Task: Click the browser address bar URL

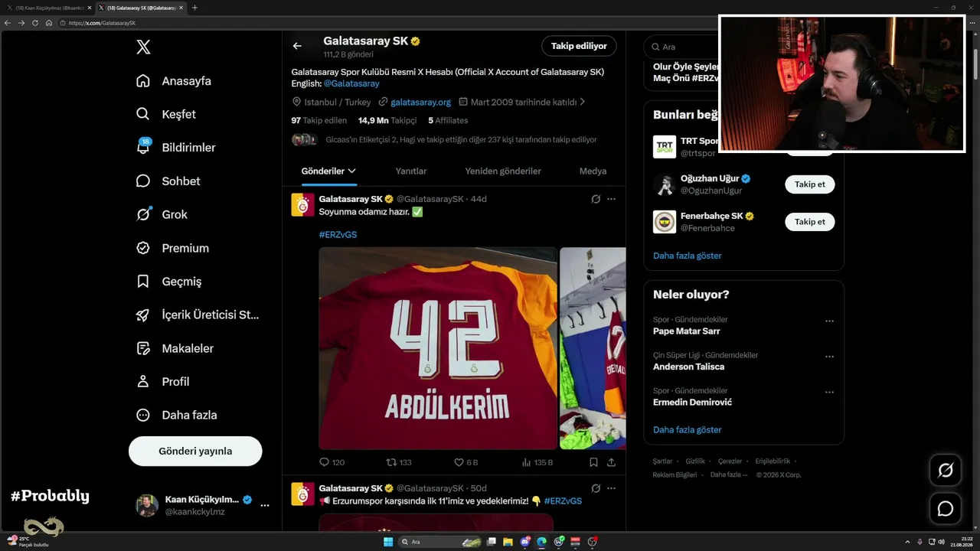Action: click(102, 23)
